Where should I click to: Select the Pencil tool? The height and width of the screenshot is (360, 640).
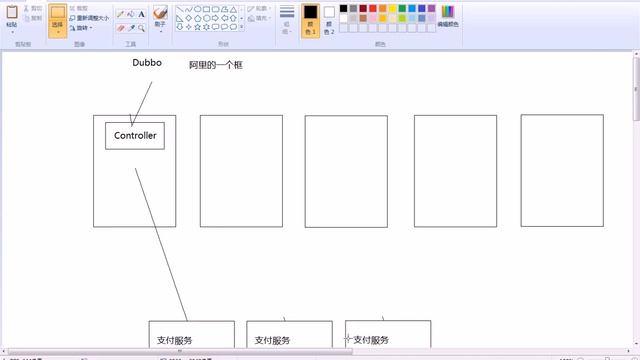point(120,14)
